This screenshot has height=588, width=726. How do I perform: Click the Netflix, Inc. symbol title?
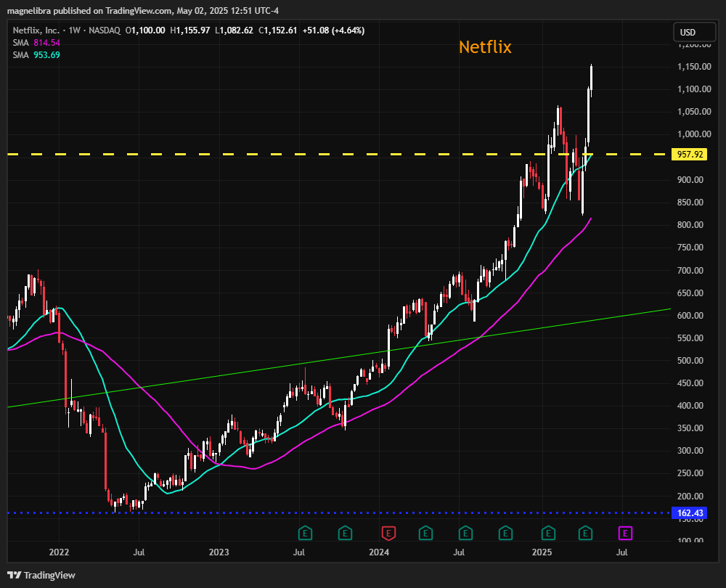36,30
